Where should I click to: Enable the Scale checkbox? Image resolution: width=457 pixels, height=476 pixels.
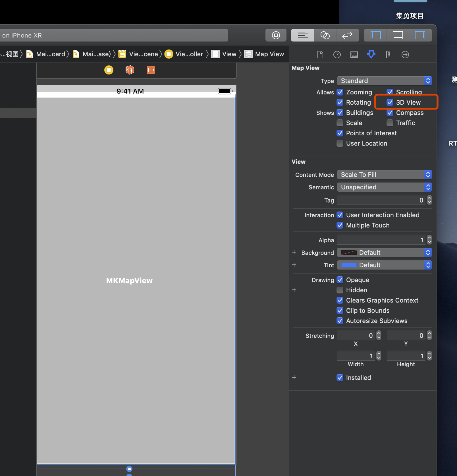(x=340, y=123)
